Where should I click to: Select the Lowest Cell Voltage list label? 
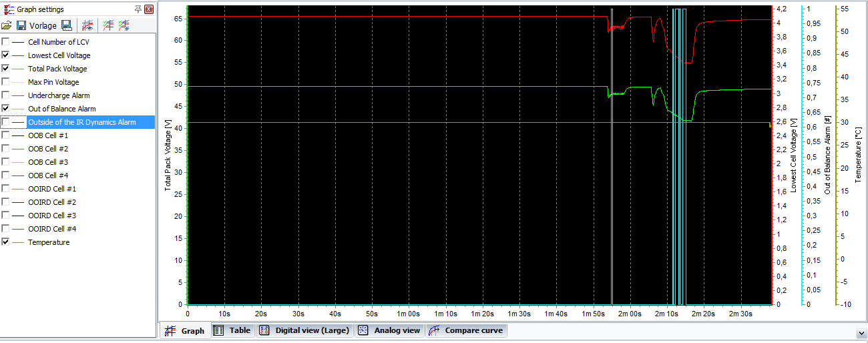(x=59, y=55)
